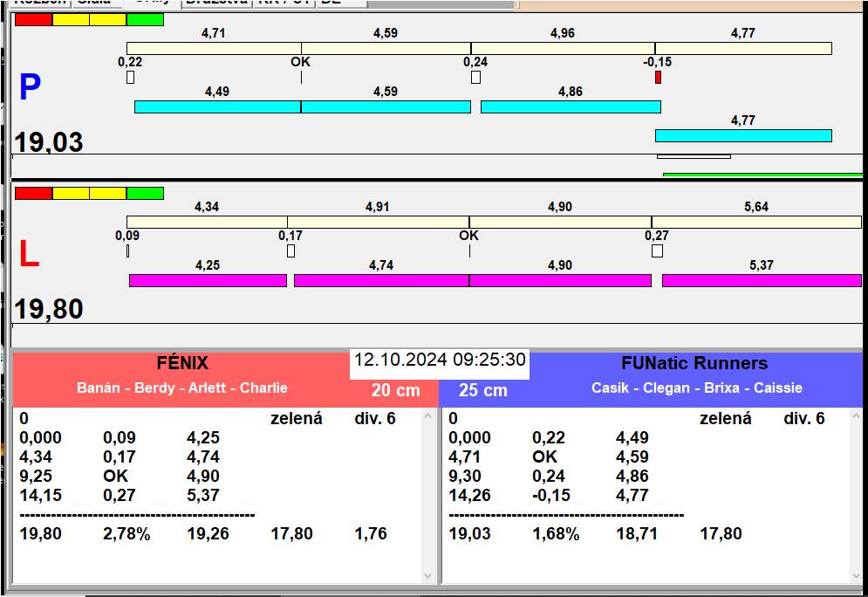
Task: Click 1,68% in the FUNatic Runners summary
Action: pos(556,534)
